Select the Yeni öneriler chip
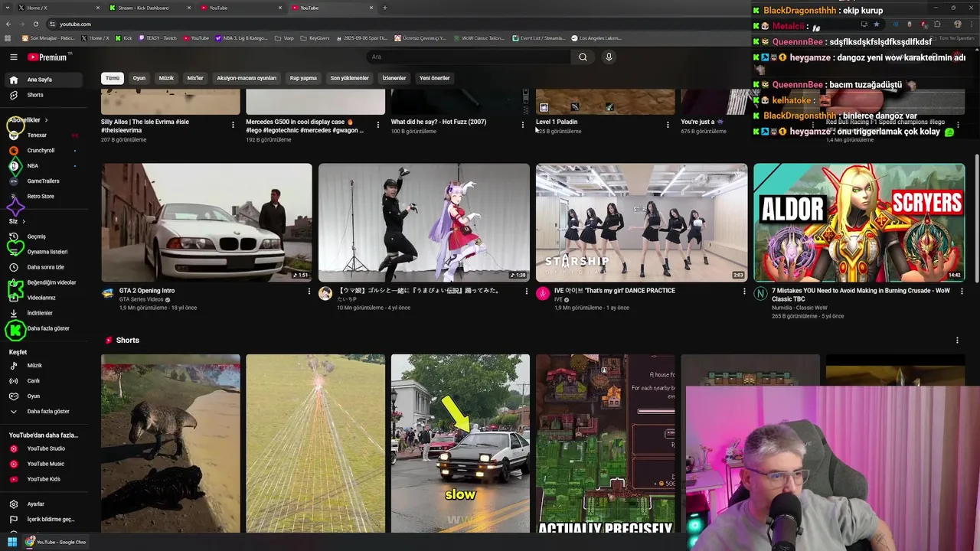Screen dimensions: 980x551 [435, 78]
